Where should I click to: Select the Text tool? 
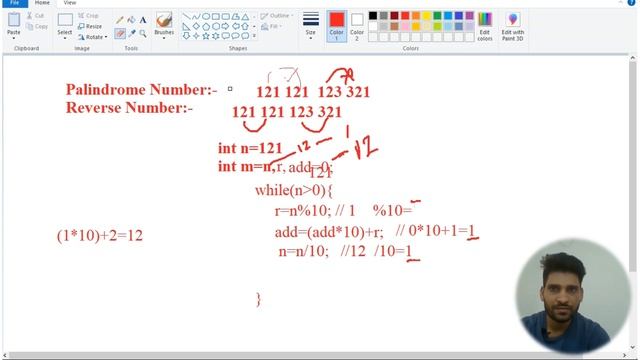(143, 20)
